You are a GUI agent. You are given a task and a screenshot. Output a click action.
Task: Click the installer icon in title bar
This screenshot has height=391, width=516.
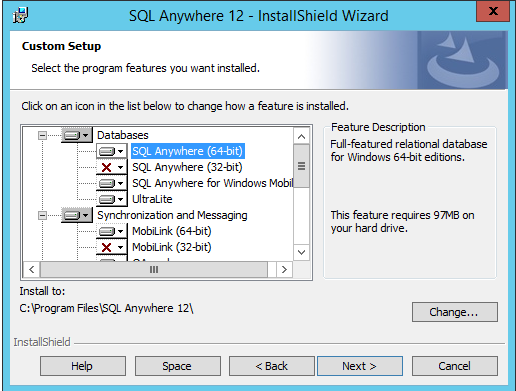click(20, 15)
